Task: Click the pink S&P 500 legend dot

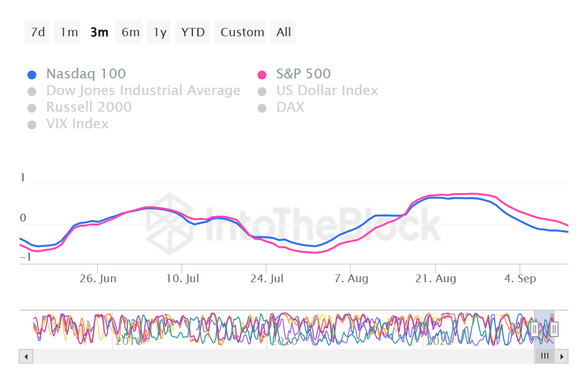Action: [x=263, y=74]
